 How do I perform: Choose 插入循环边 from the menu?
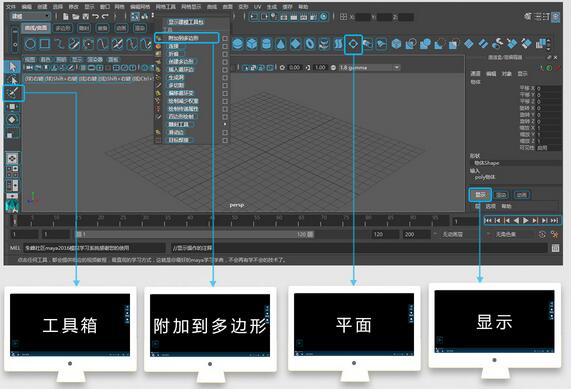tap(181, 70)
